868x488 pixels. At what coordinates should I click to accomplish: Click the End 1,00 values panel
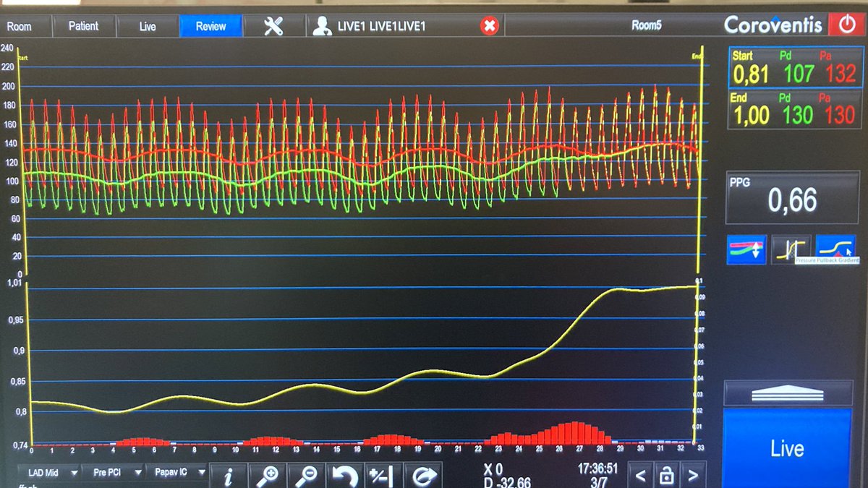click(793, 109)
